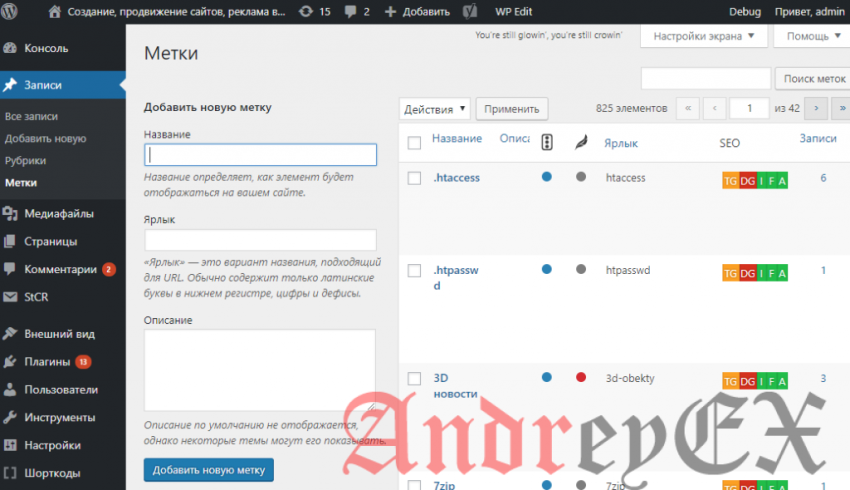
Task: Check the .htaccess row checkbox
Action: [414, 178]
